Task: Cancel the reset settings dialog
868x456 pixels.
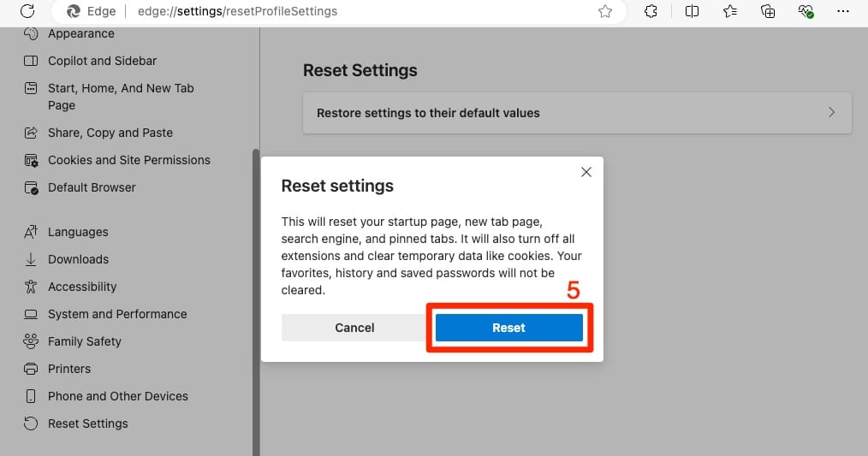Action: (x=354, y=328)
